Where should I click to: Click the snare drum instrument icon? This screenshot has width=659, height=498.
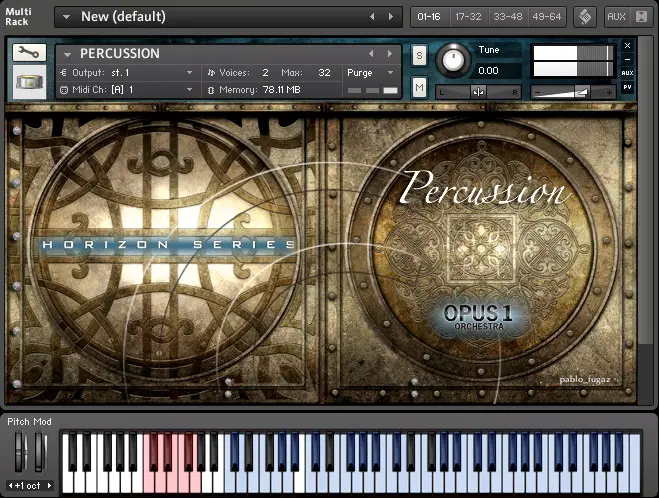click(29, 82)
